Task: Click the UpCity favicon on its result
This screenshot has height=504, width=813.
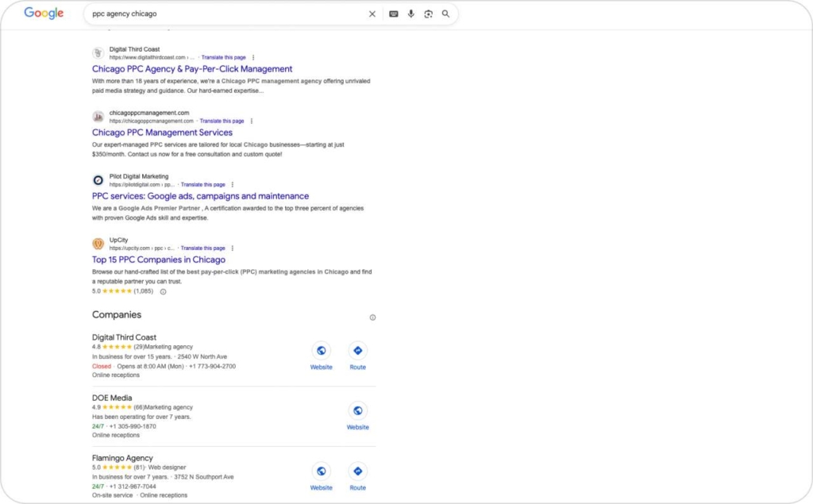Action: (x=98, y=243)
